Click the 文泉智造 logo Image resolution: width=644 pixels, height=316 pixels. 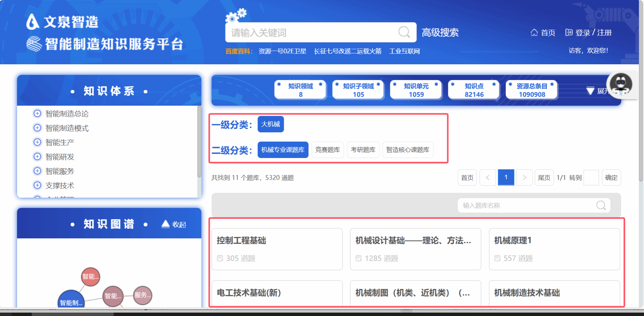(62, 22)
